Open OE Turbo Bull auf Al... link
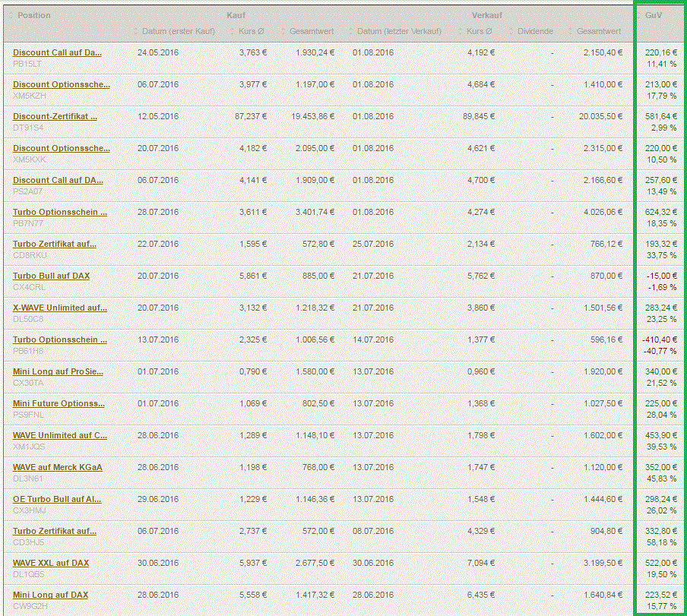Screen dimensions: 687x616 57,500
